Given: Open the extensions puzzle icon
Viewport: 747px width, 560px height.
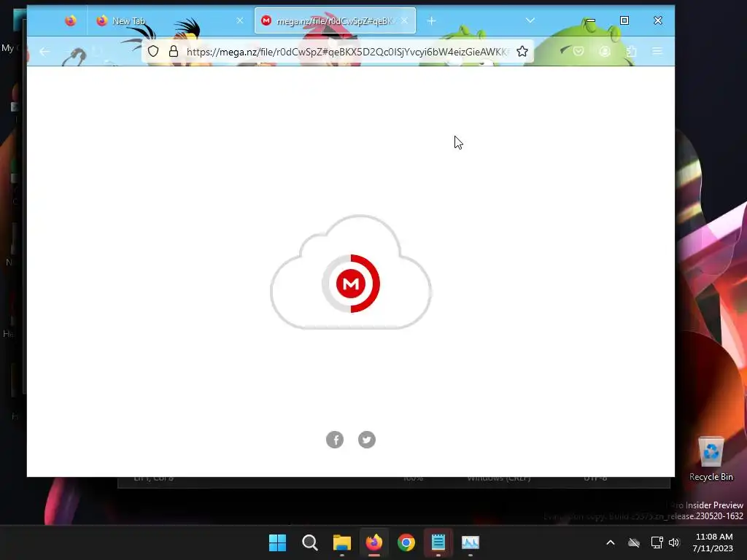Looking at the screenshot, I should point(631,52).
